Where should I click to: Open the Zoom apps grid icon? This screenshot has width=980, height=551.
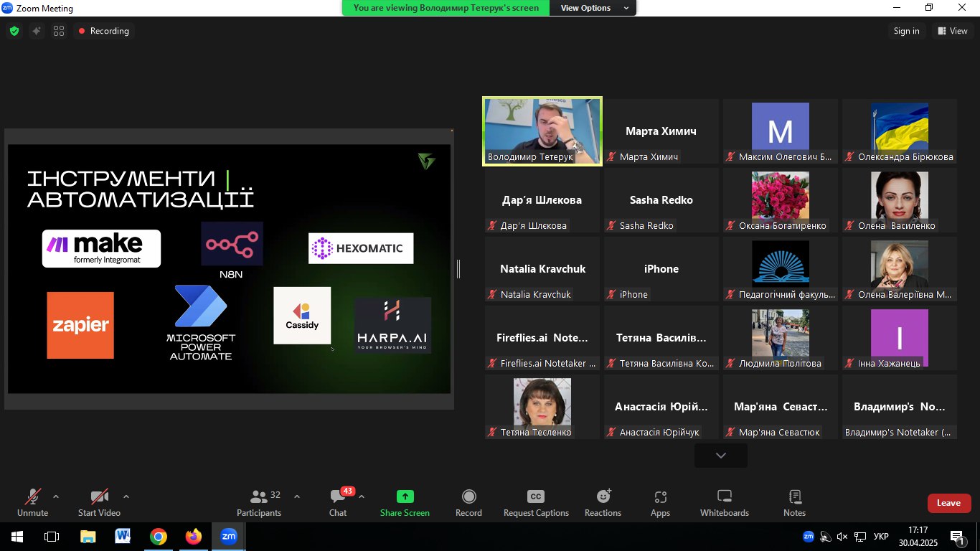[59, 31]
